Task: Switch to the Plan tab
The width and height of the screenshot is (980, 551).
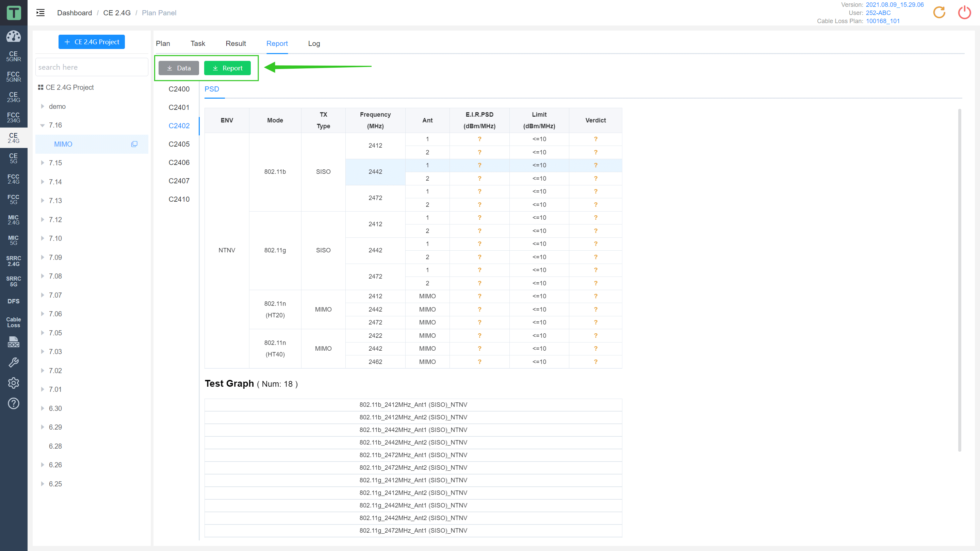Action: pos(163,43)
